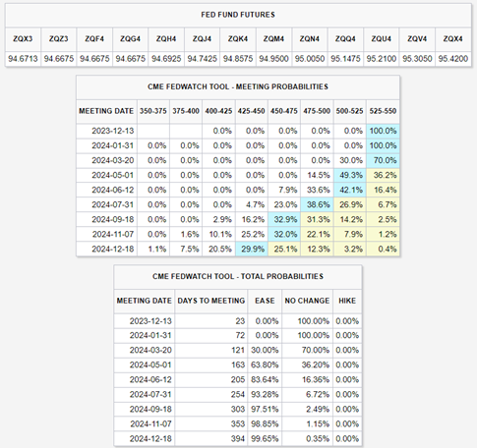Click the 475-500 rate range header
This screenshot has width=477, height=448.
point(317,111)
